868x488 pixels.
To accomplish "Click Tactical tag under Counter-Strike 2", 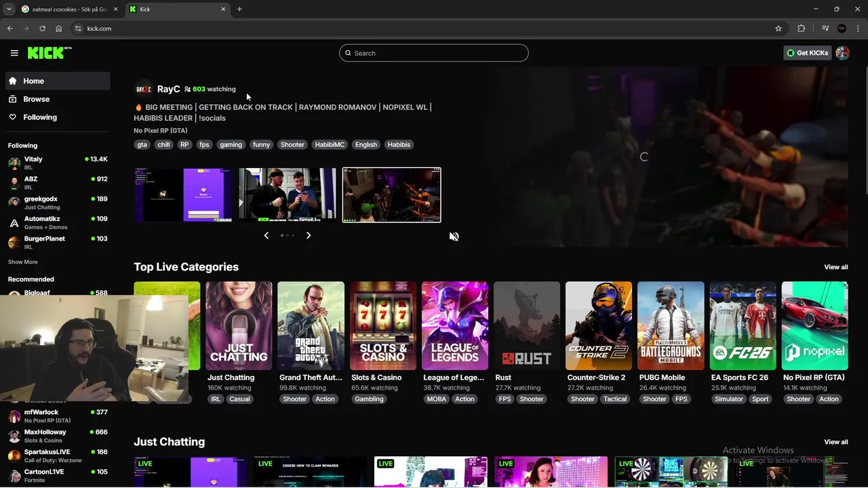I will [615, 399].
